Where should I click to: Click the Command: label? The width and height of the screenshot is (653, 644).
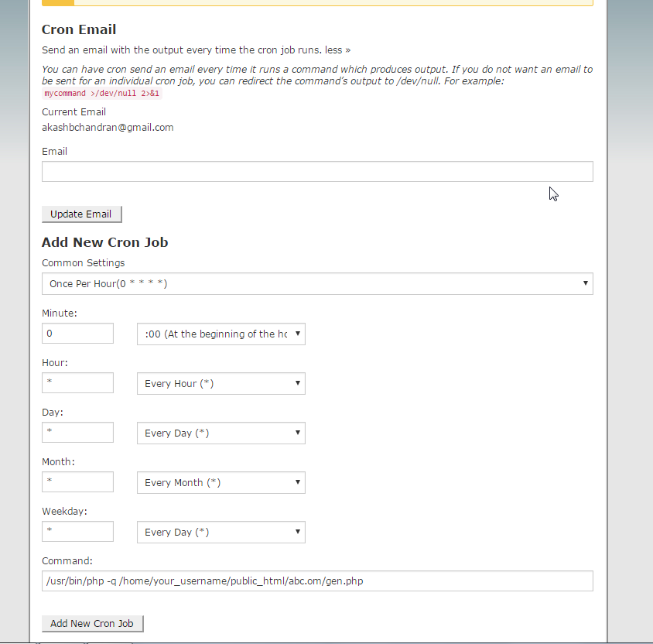click(67, 560)
